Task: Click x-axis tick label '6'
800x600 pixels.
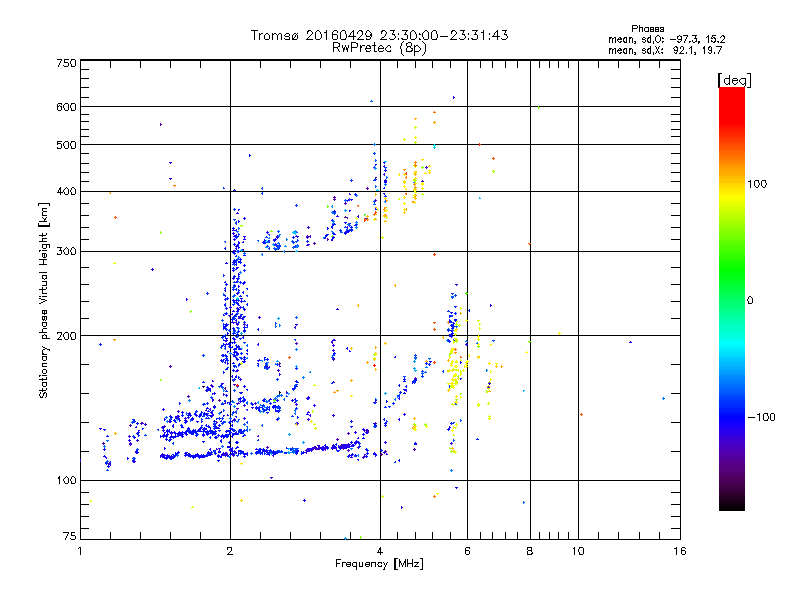Action: click(x=467, y=551)
